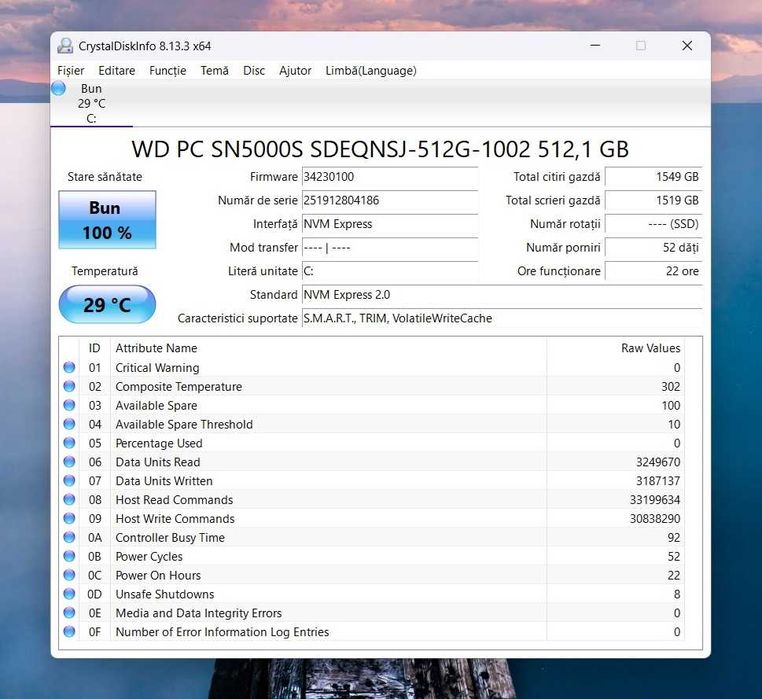
Task: Click status orb for Available Spare Threshold row
Action: [69, 424]
